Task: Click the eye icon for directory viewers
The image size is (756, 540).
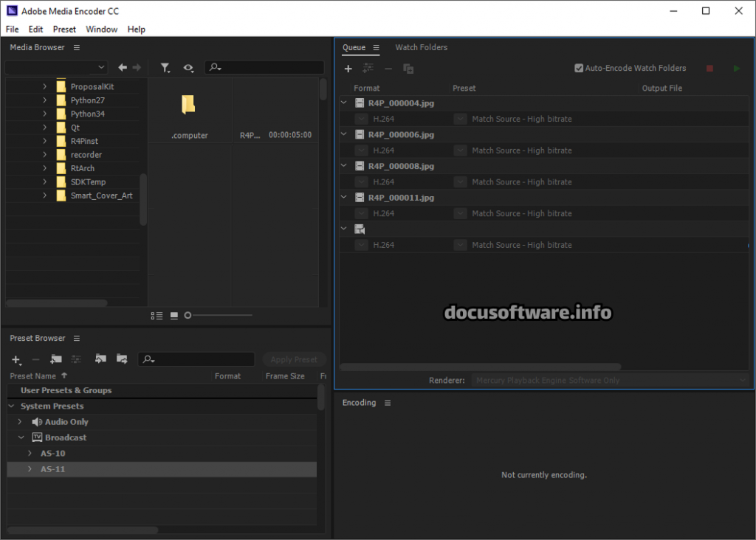Action: click(x=189, y=68)
